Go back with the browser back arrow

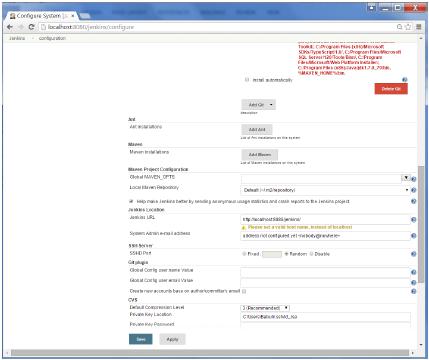coord(10,27)
